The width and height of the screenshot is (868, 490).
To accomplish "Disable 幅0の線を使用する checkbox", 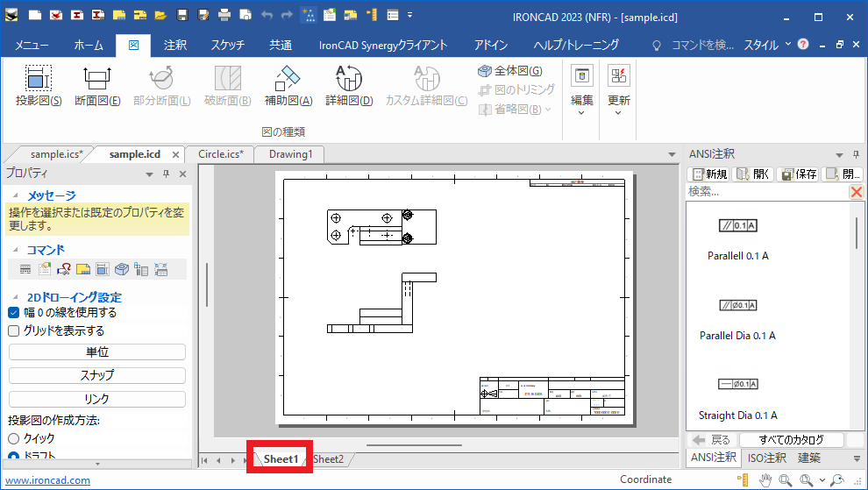I will click(x=14, y=312).
